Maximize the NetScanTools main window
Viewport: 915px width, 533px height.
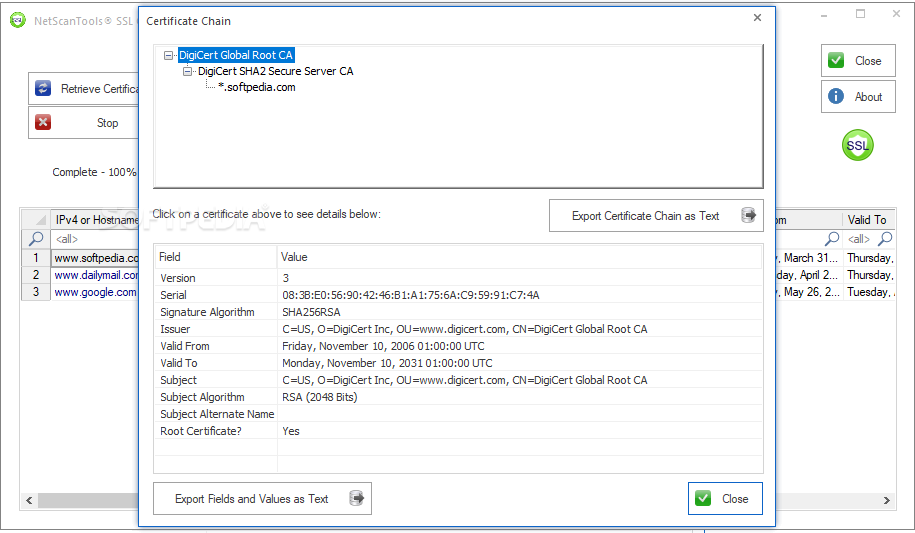[860, 14]
